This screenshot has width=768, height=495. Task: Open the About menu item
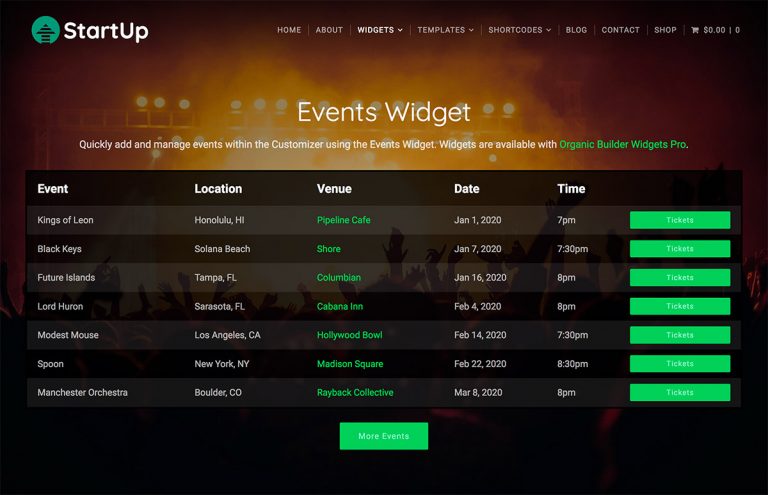329,30
